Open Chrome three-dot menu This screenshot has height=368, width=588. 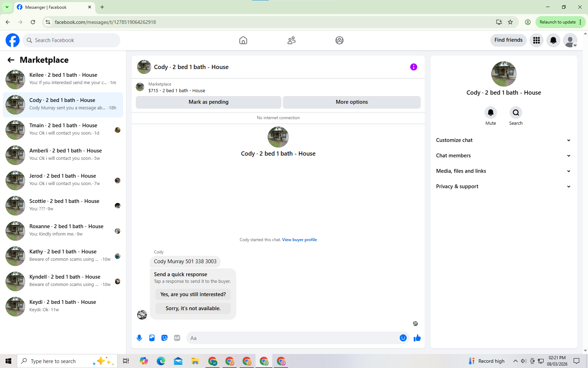[580, 22]
